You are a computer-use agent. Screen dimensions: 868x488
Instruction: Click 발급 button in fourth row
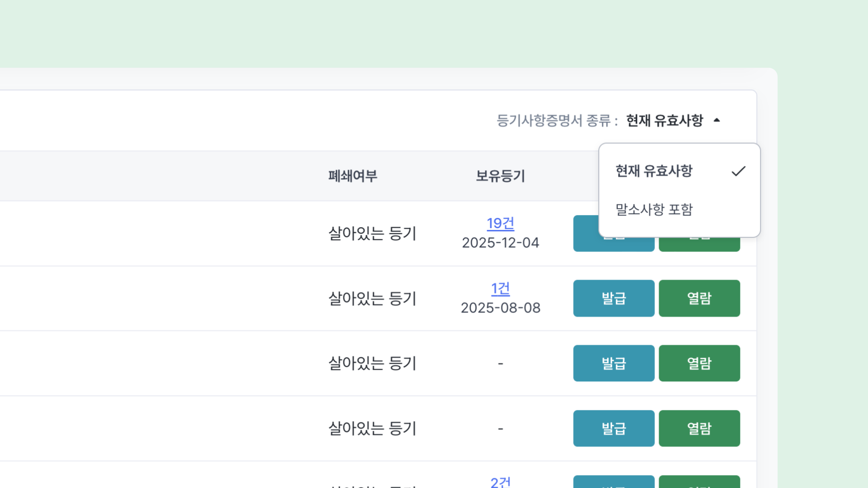pyautogui.click(x=614, y=428)
